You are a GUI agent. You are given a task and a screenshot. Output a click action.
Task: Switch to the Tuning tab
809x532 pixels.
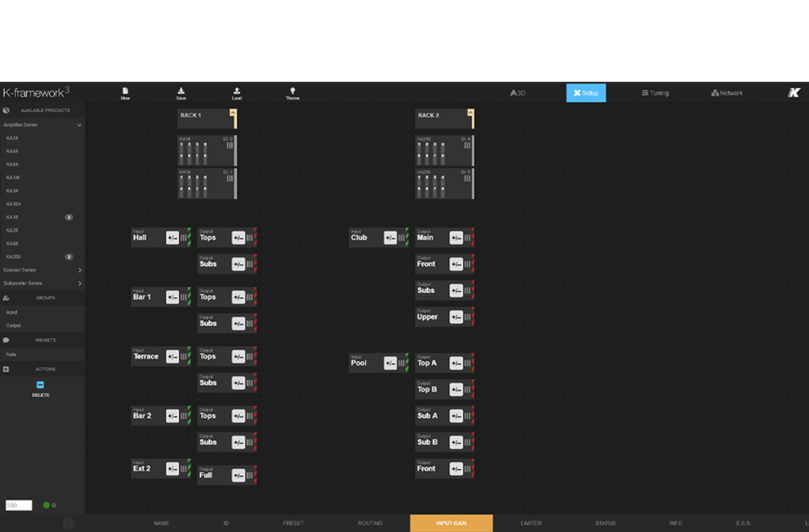click(x=655, y=93)
